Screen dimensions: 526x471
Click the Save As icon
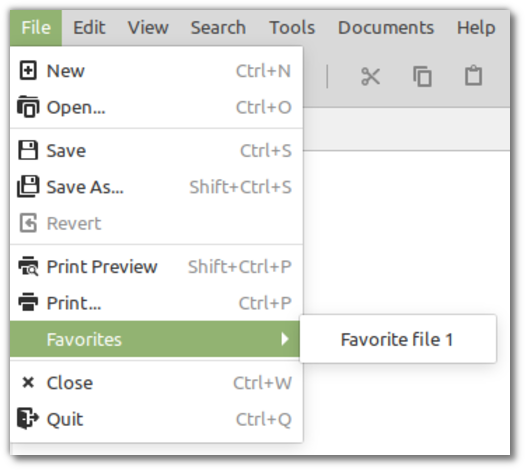click(x=28, y=186)
